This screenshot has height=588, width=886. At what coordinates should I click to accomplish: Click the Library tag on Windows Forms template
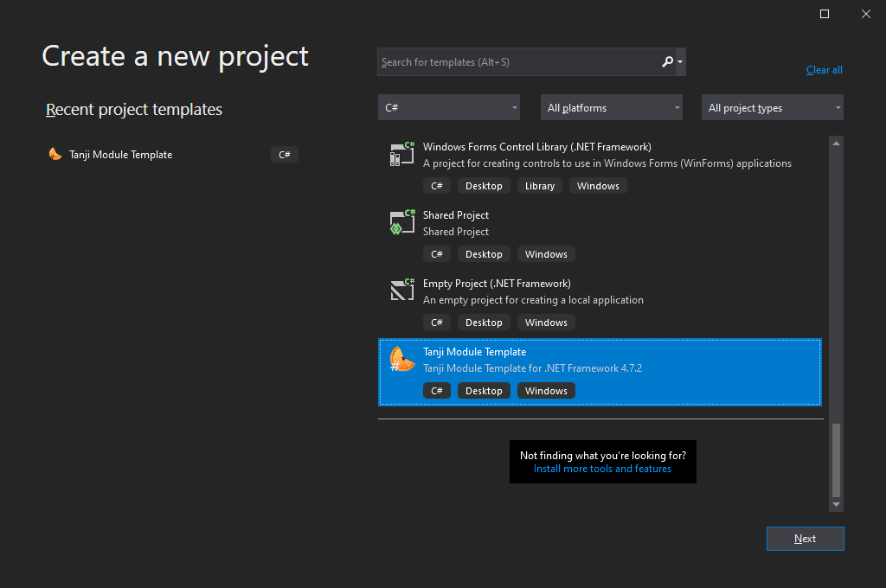point(540,186)
